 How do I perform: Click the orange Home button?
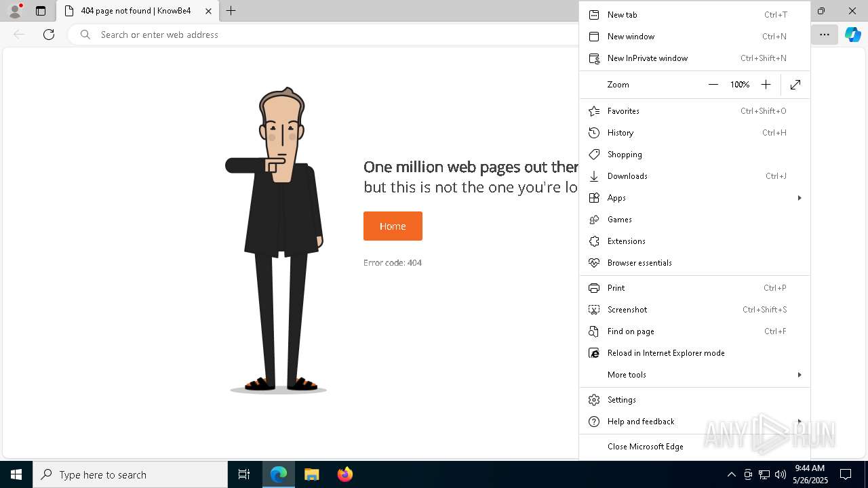393,226
